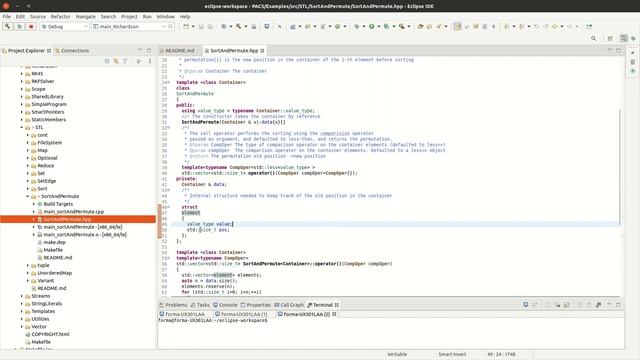Switch to the Problems tab
This screenshot has width=640, height=360.
(173, 305)
